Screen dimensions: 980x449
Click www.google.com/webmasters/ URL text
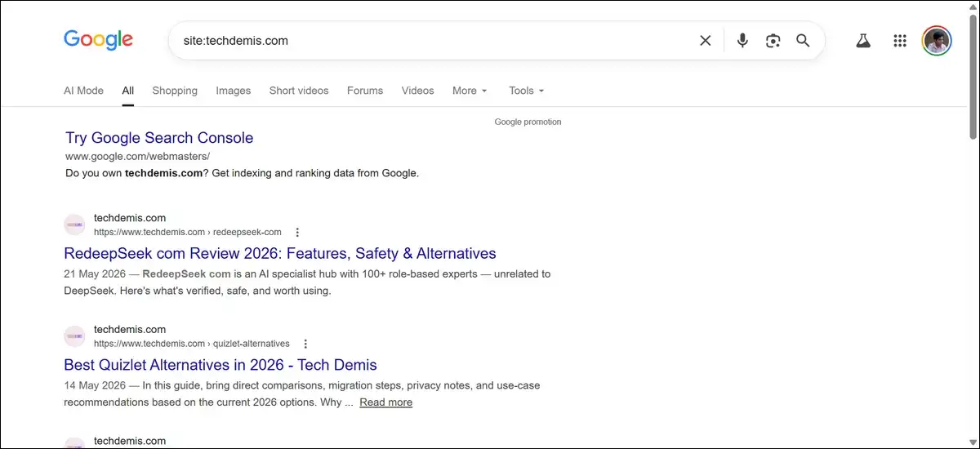tap(137, 156)
